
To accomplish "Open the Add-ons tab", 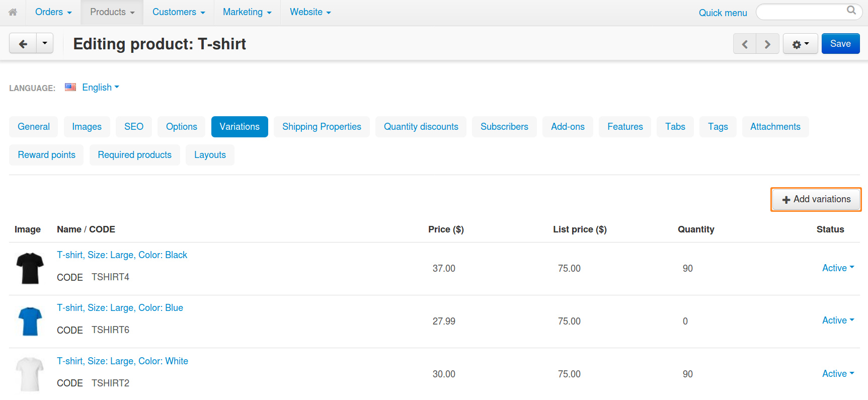I will click(568, 127).
